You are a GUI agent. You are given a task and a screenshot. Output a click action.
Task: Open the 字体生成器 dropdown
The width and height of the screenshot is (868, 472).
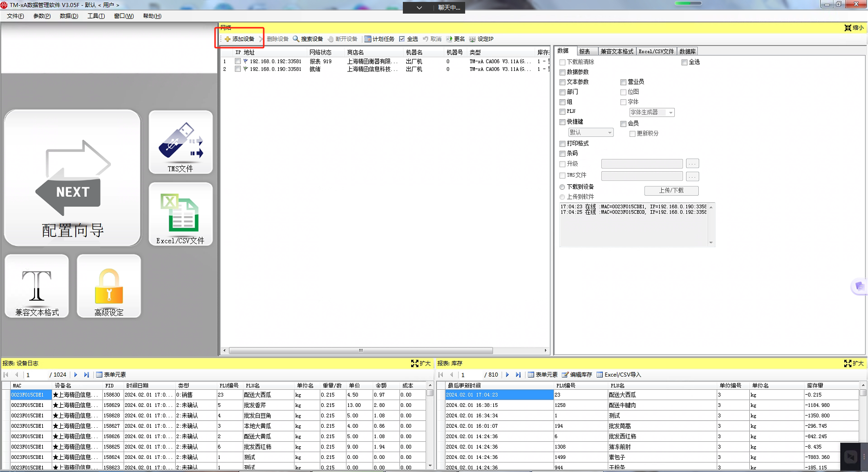pyautogui.click(x=652, y=112)
